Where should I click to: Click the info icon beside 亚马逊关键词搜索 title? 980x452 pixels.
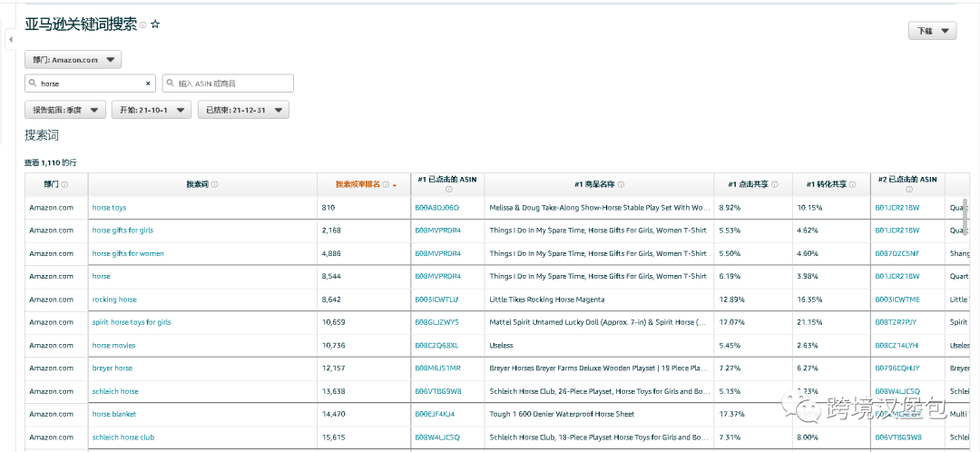(143, 25)
